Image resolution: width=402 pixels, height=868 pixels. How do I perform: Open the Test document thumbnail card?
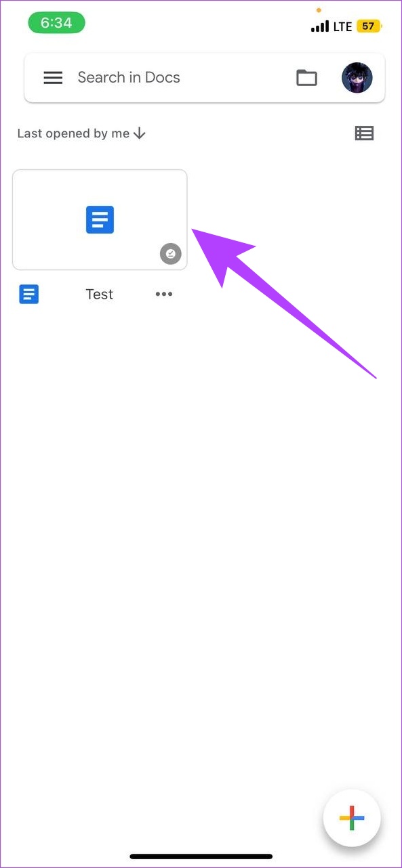pos(100,219)
